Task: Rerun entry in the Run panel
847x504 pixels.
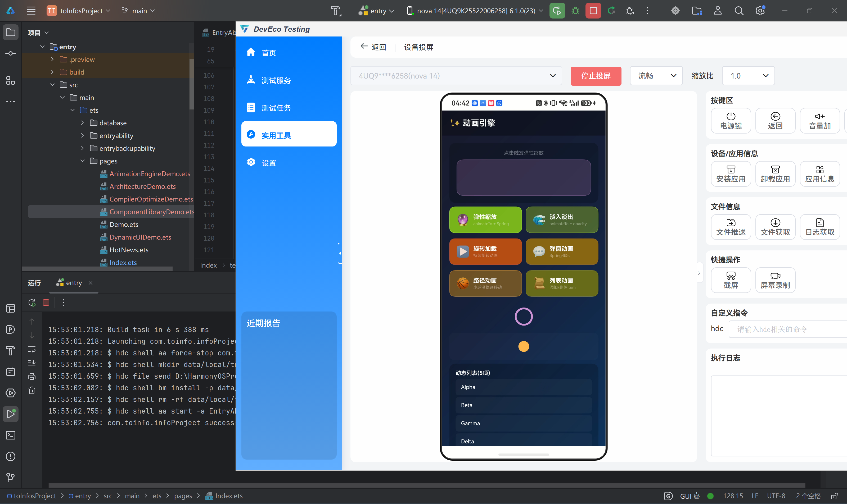Action: point(32,302)
